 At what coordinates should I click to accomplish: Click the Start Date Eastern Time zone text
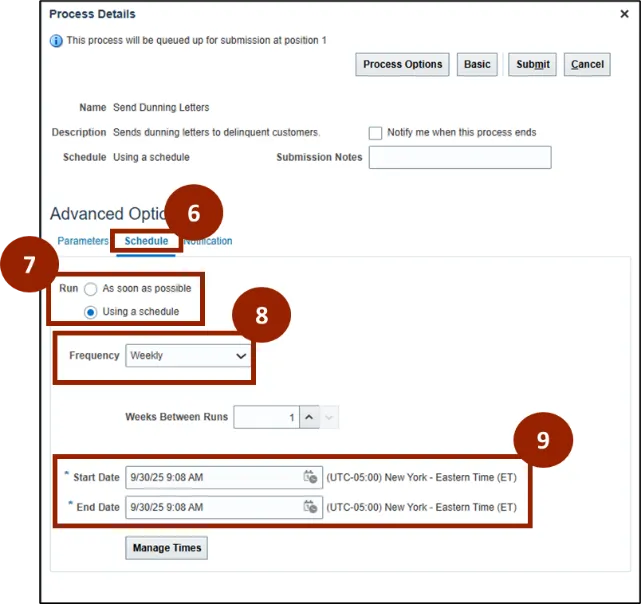[x=421, y=477]
